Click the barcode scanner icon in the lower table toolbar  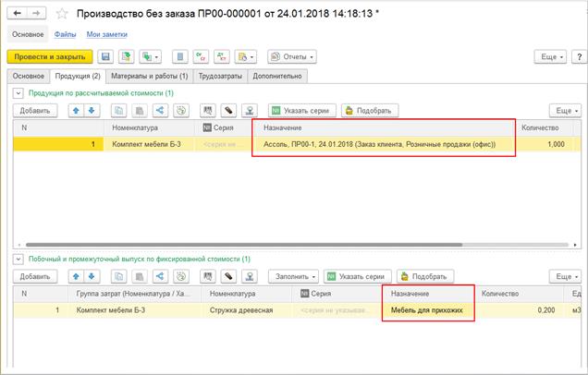click(228, 276)
